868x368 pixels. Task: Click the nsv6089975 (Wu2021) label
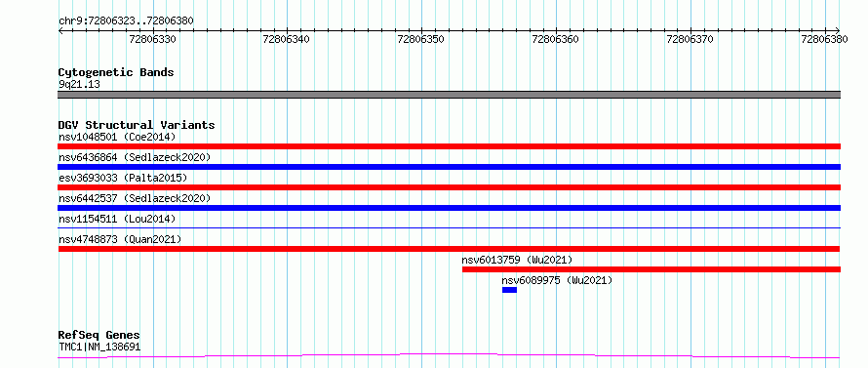558,280
